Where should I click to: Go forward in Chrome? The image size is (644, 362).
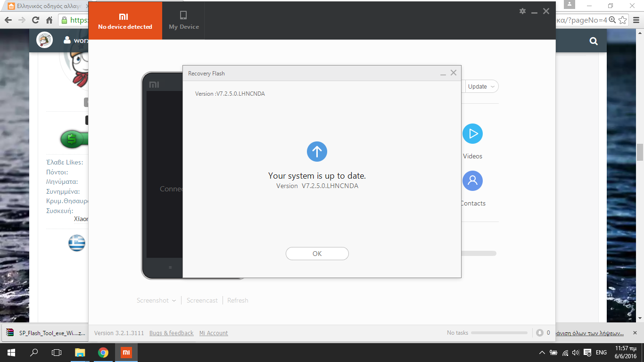pos(22,20)
